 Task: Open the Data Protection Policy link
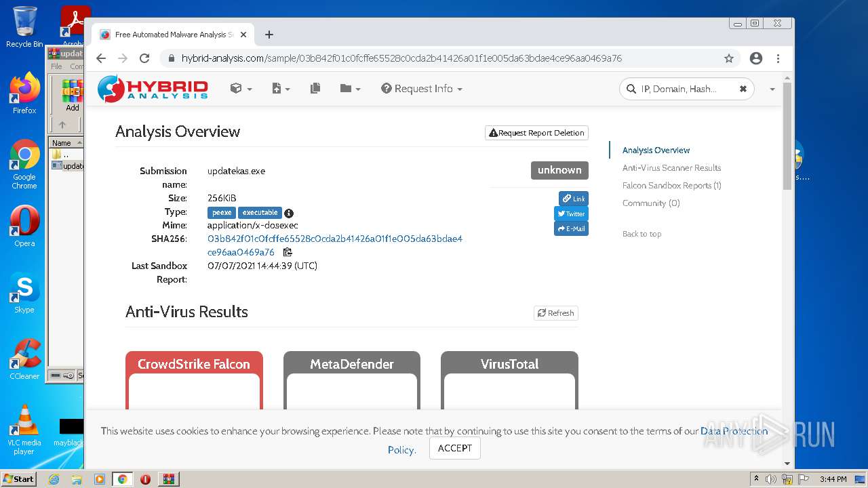(734, 431)
